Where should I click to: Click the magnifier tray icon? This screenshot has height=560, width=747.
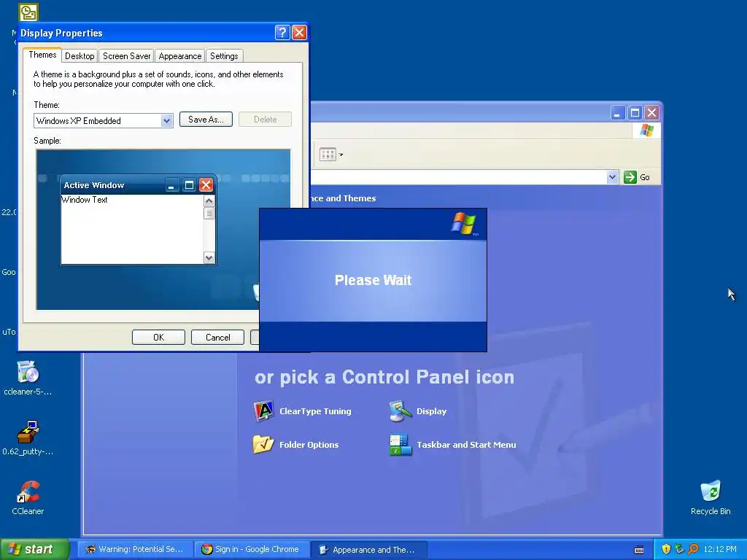[693, 549]
